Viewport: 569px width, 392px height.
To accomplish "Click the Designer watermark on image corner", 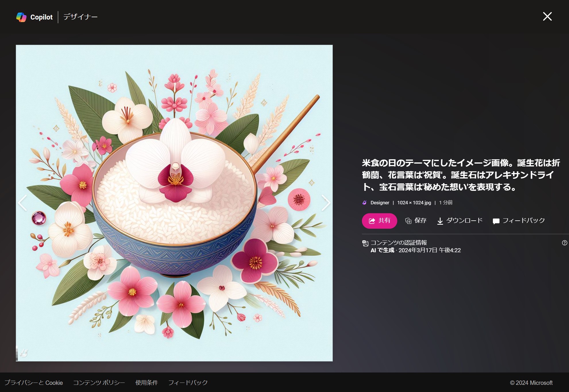I will click(24, 353).
